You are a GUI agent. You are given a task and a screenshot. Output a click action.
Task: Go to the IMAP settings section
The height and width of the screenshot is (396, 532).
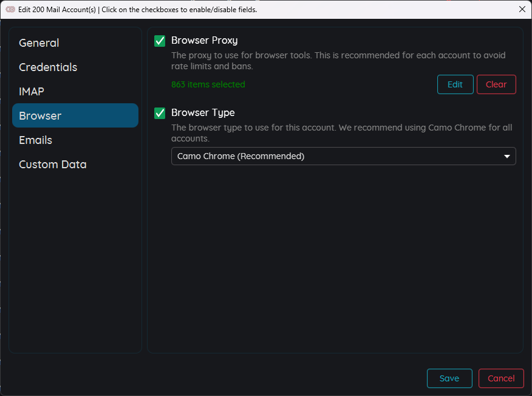[x=32, y=92]
